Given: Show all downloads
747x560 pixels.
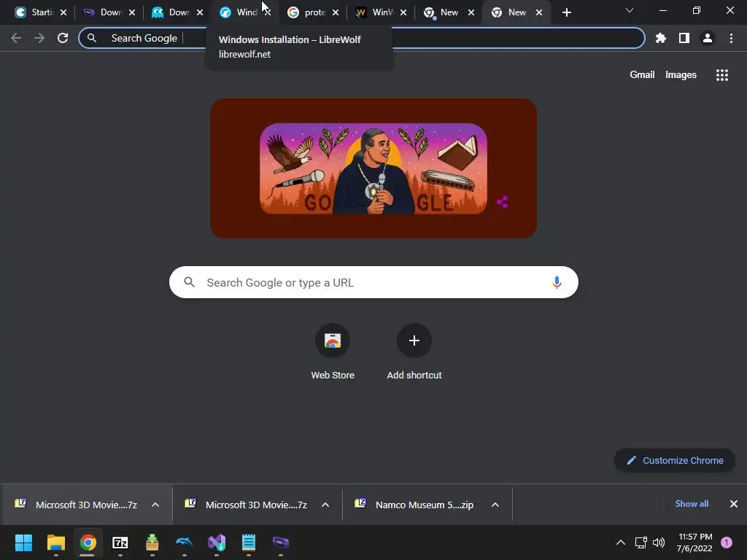Looking at the screenshot, I should [x=692, y=504].
